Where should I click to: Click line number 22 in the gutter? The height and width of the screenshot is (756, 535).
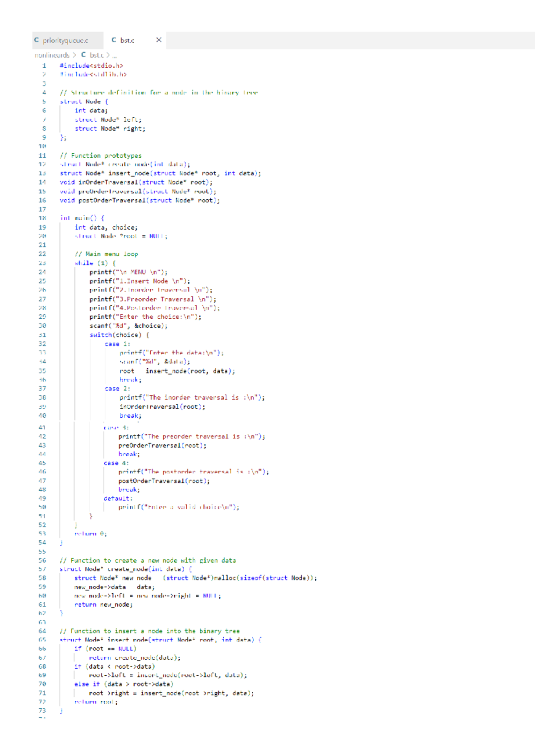coord(42,254)
